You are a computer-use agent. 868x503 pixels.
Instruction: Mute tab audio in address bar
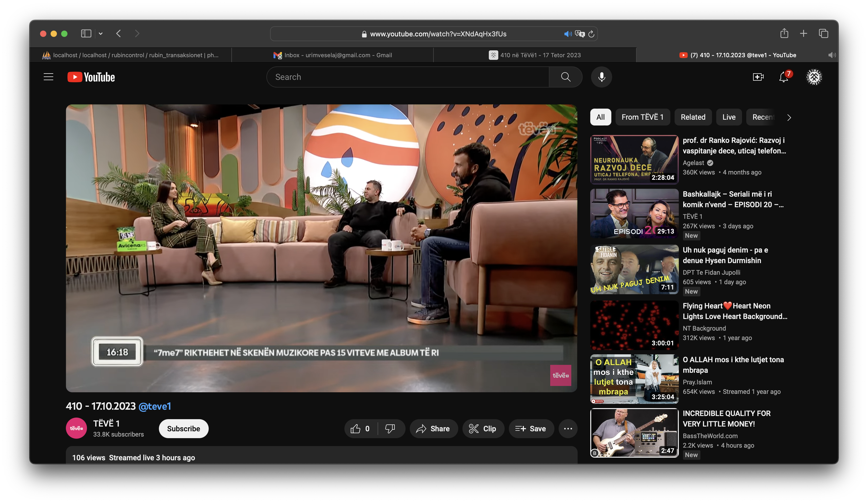(x=568, y=34)
